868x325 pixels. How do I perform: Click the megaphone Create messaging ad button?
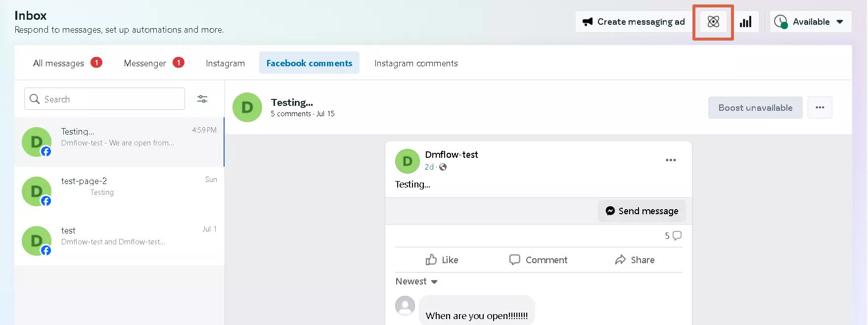634,22
